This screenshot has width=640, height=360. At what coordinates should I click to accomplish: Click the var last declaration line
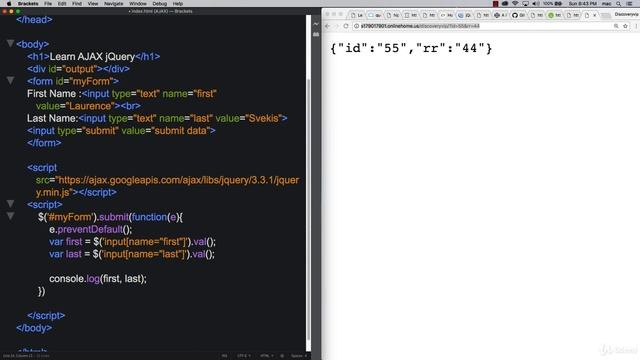click(132, 253)
